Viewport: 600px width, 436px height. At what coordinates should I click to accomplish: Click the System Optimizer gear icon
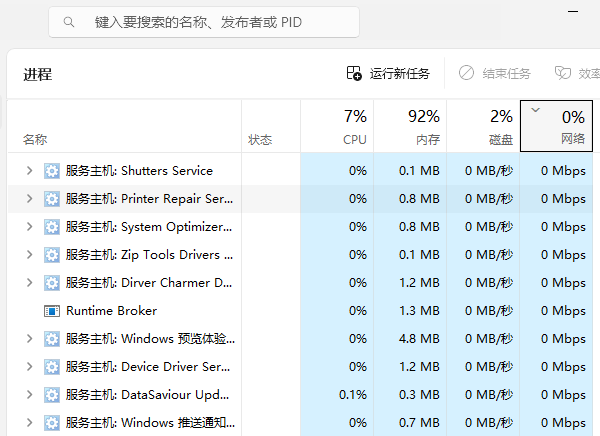[x=52, y=227]
